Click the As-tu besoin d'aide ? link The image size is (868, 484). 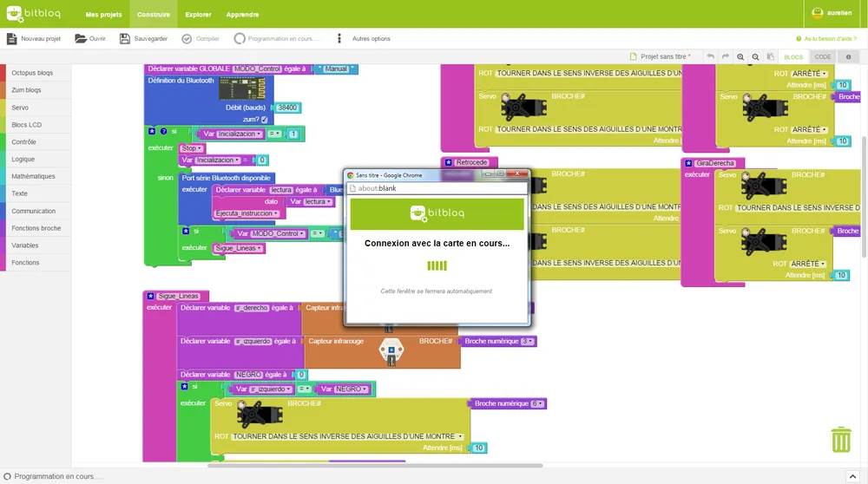coord(826,39)
